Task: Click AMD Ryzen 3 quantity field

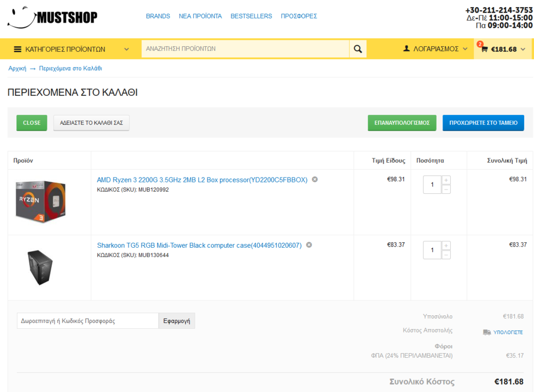Action: [x=432, y=185]
